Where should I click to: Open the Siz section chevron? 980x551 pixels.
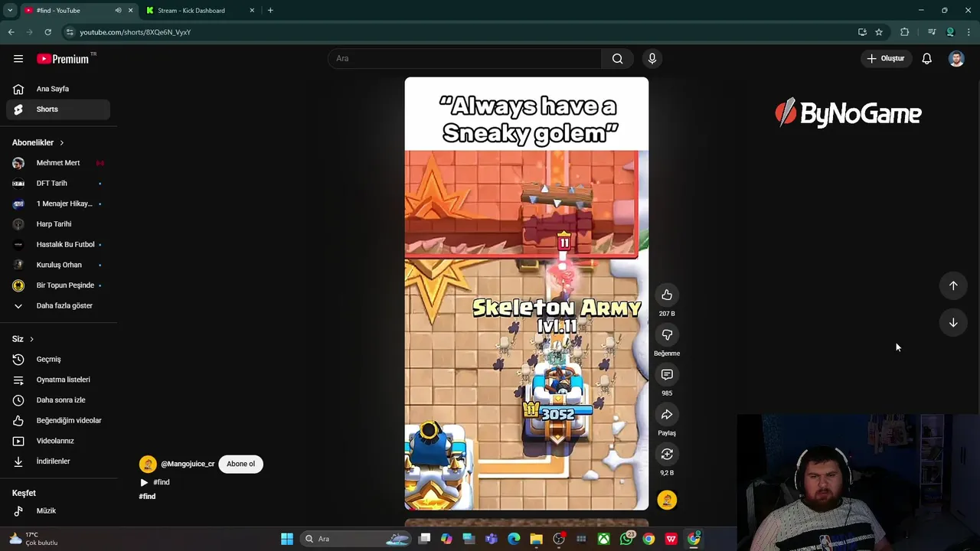click(x=31, y=339)
